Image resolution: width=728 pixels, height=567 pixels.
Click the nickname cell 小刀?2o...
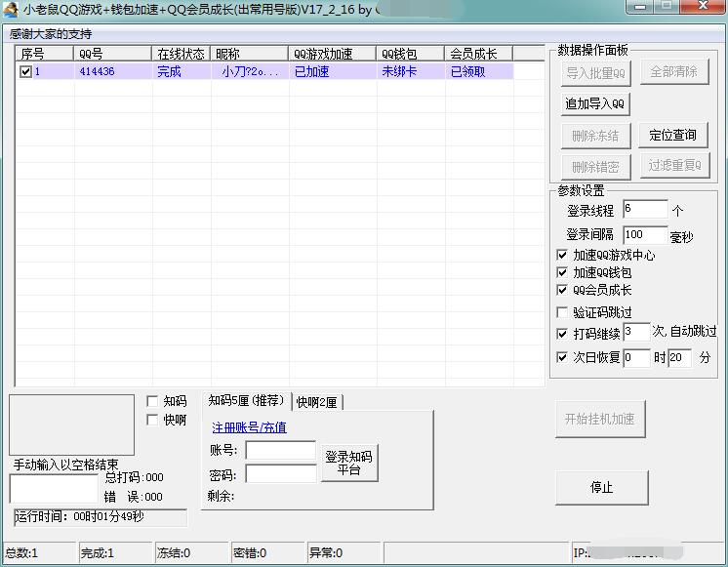(250, 71)
